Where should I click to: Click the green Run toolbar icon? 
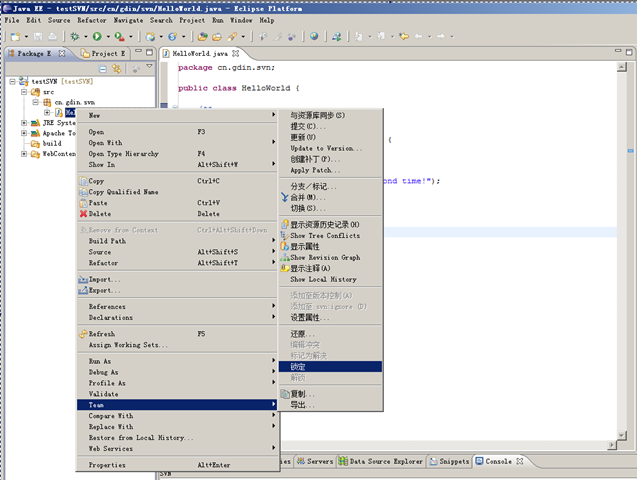tap(97, 37)
